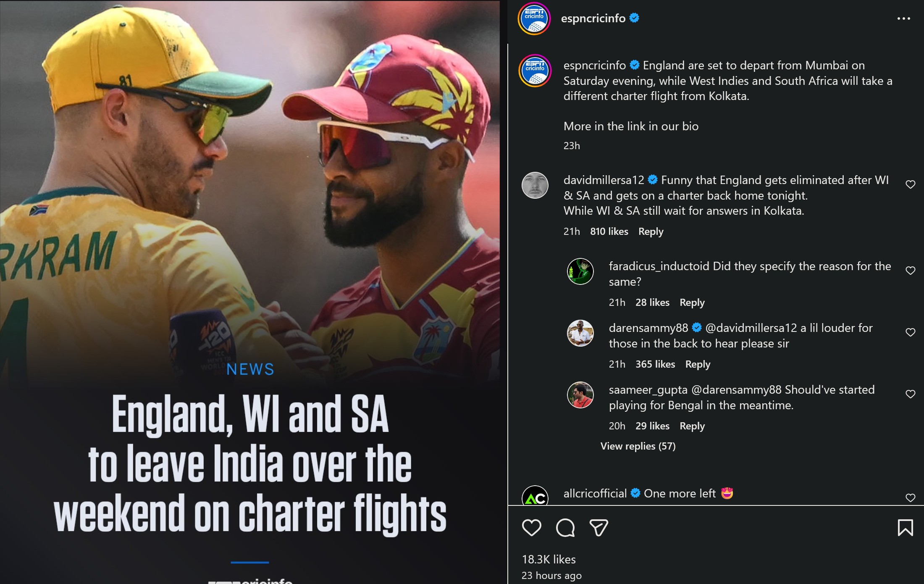Share the post via the paper plane icon
This screenshot has width=924, height=584.
click(x=598, y=529)
